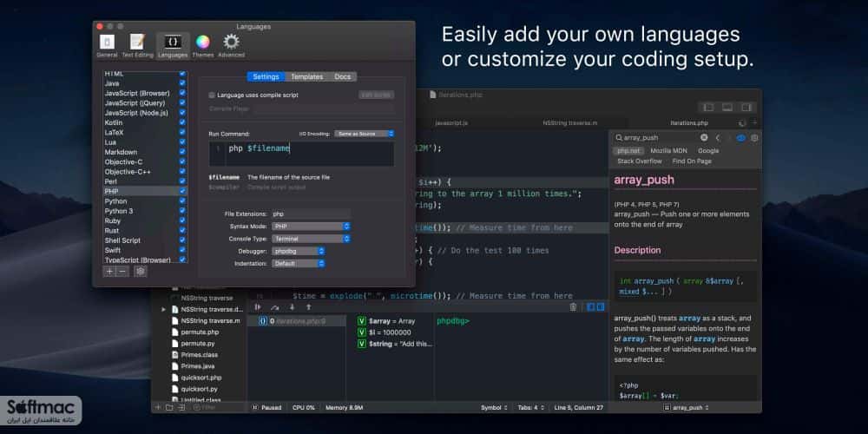The width and height of the screenshot is (868, 434).
Task: Switch to Settings tab in Languages
Action: [266, 76]
